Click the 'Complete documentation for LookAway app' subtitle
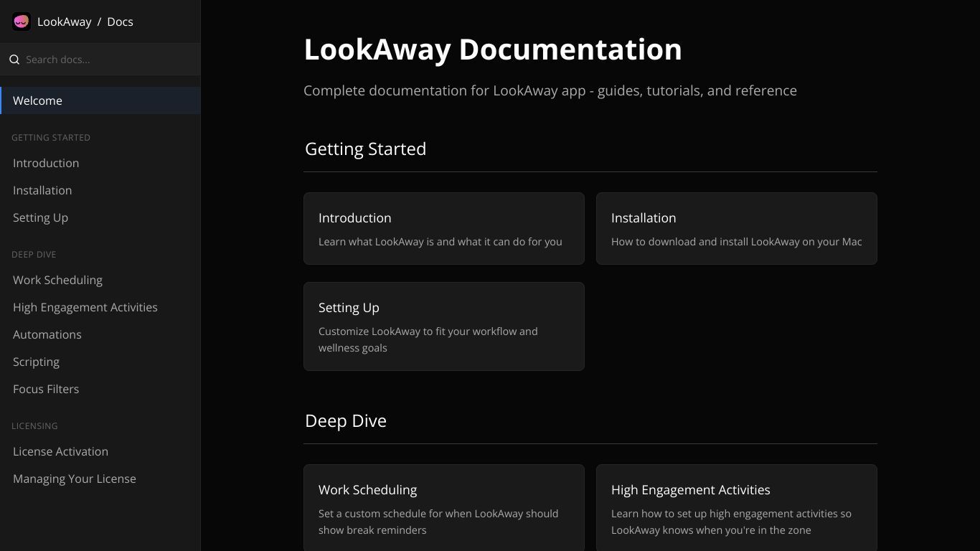The image size is (980, 551). coord(550,90)
